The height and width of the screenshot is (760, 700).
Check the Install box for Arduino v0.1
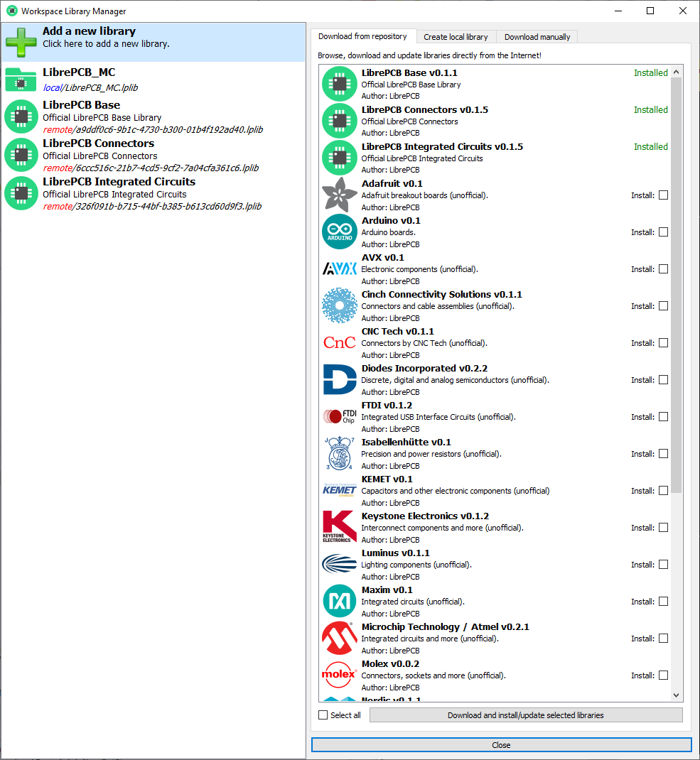click(664, 232)
